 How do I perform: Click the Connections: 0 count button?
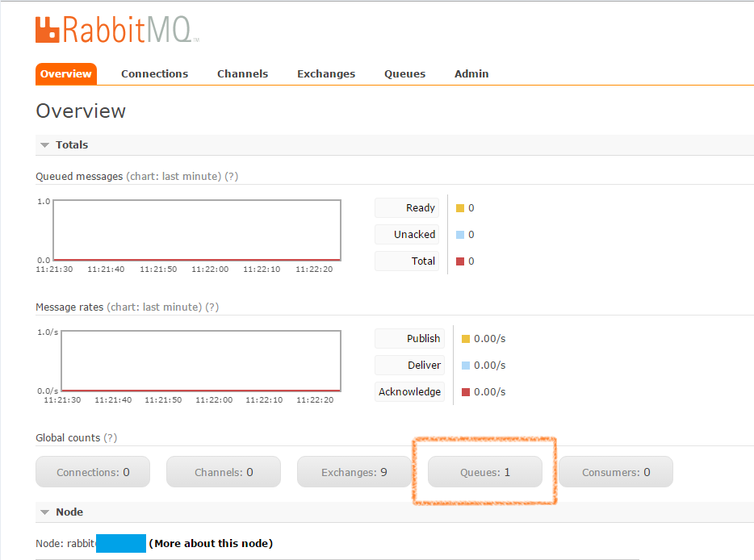pos(93,472)
